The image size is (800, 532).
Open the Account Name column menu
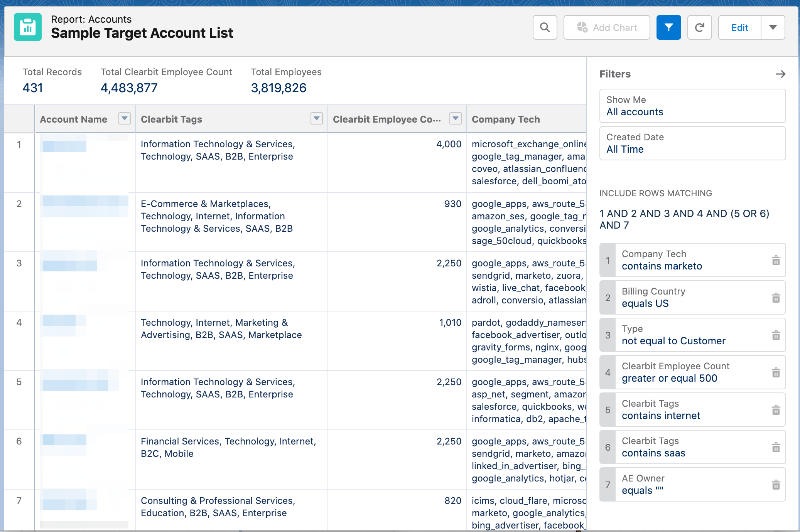(124, 119)
